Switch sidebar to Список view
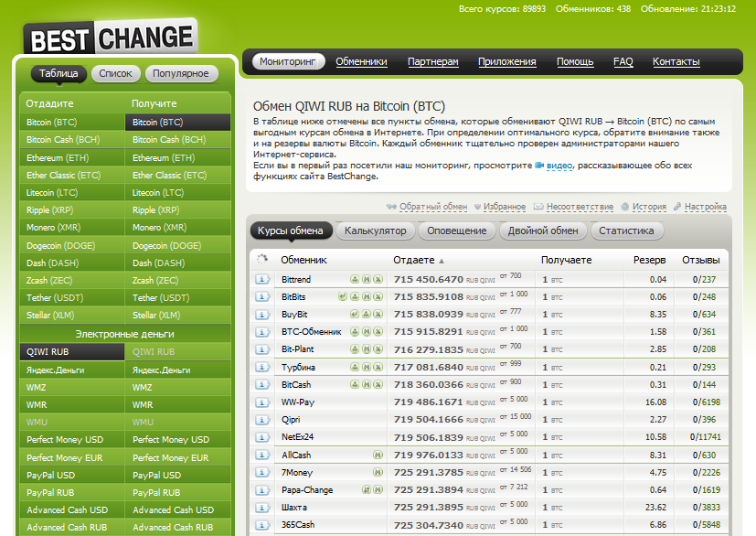Image resolution: width=756 pixels, height=536 pixels. [x=115, y=73]
